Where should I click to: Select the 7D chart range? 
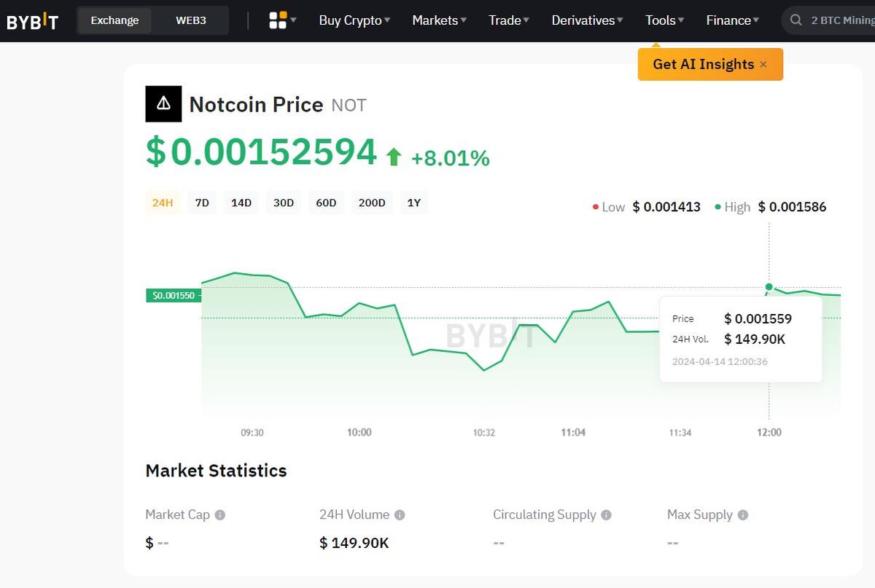(x=202, y=203)
